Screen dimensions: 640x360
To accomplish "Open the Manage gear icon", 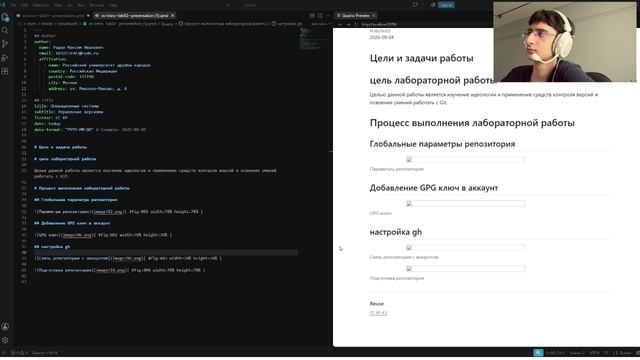I will pyautogui.click(x=5, y=340).
